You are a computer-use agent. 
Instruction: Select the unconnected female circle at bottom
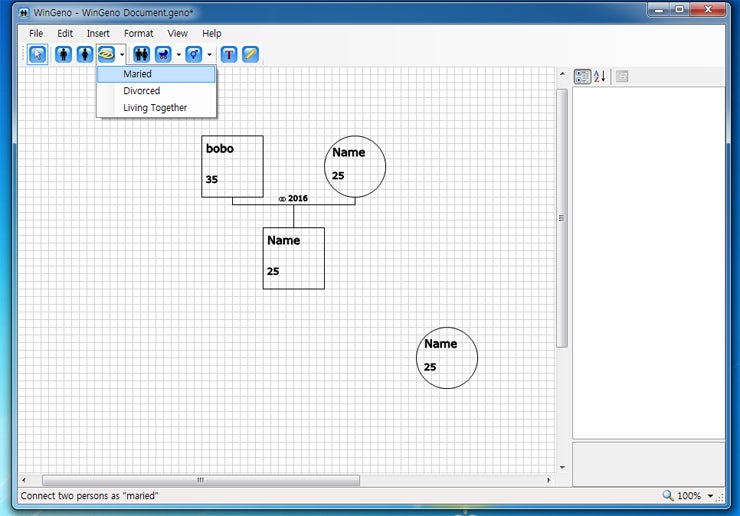click(447, 358)
